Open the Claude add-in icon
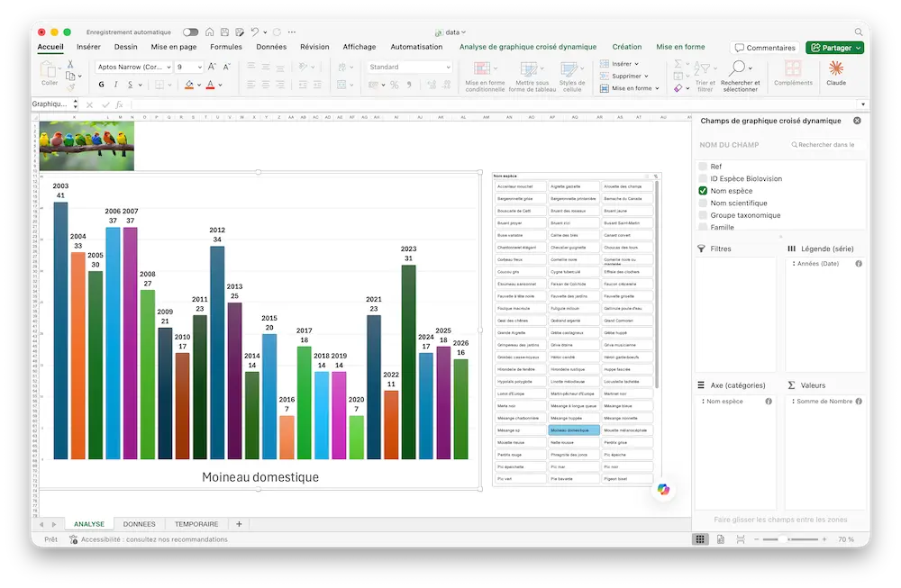Image resolution: width=901 pixels, height=588 pixels. point(835,68)
